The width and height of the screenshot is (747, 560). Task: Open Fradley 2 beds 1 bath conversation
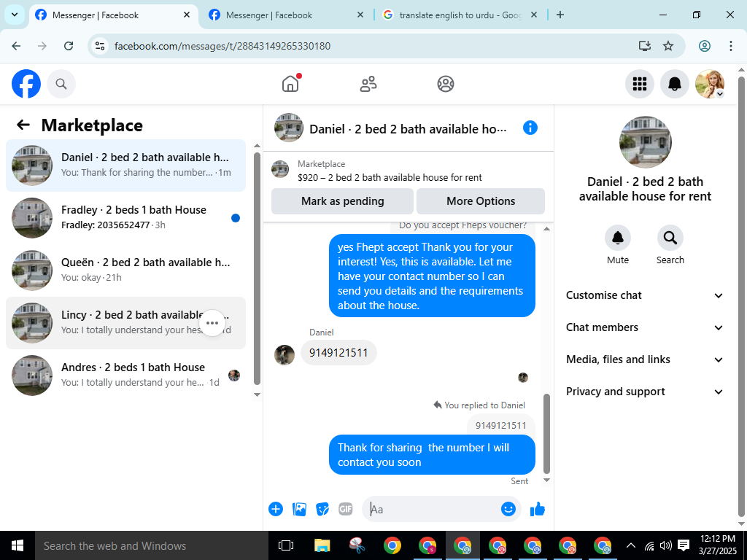pos(125,217)
